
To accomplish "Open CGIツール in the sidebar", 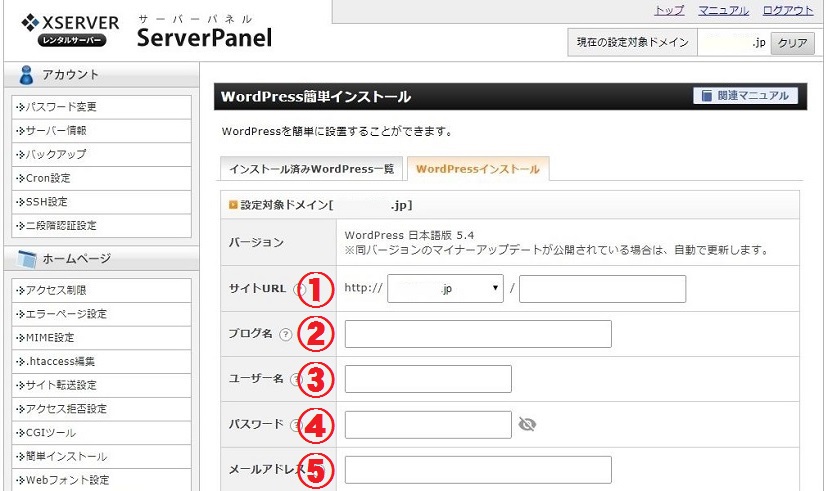I will (101, 433).
